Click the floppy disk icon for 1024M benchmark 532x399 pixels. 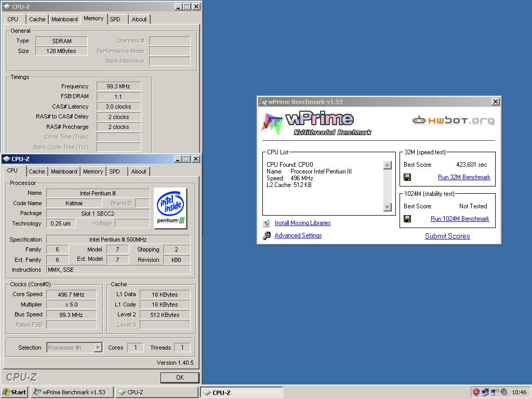pyautogui.click(x=407, y=219)
